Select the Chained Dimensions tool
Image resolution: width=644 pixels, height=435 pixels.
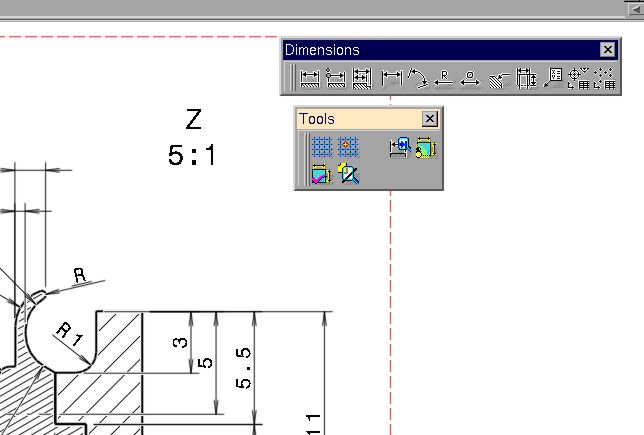pyautogui.click(x=310, y=78)
